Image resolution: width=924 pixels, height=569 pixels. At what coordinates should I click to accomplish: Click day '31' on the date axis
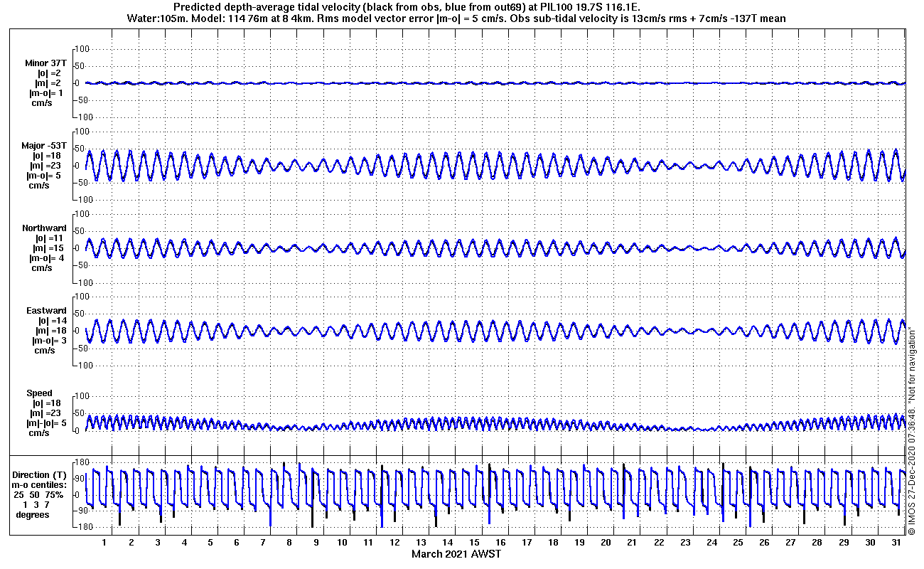coord(897,543)
